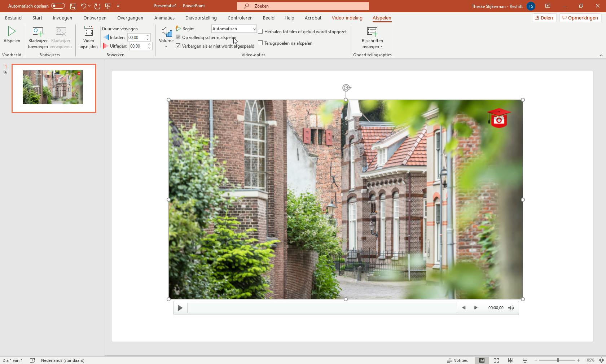Mute video using the speaker icon
The height and width of the screenshot is (364, 606).
click(511, 308)
